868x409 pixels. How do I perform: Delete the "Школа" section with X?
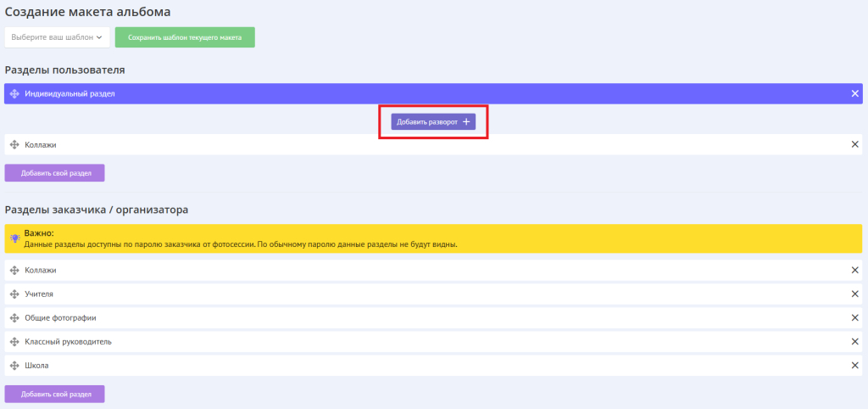(854, 365)
